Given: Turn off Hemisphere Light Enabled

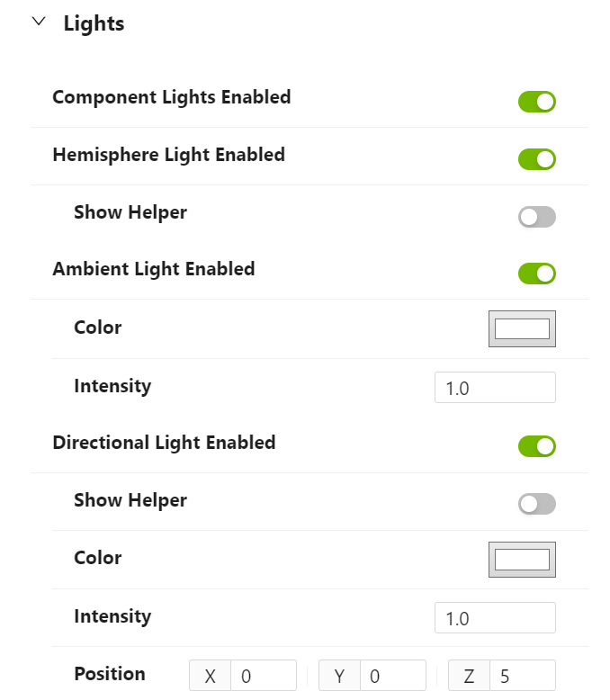Looking at the screenshot, I should (x=536, y=159).
